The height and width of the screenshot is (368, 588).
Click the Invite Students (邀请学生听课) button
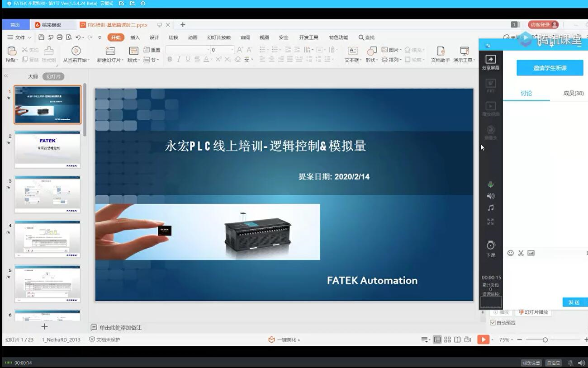pos(550,68)
